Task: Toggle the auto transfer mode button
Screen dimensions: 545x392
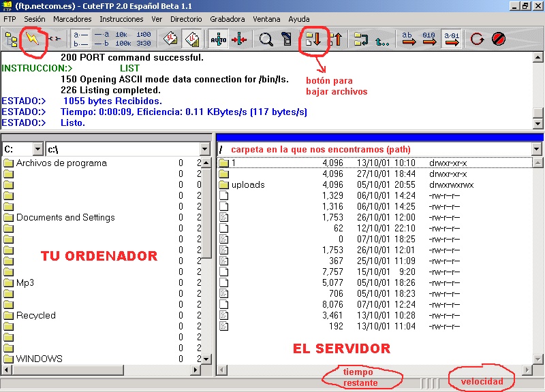Action: [x=219, y=39]
